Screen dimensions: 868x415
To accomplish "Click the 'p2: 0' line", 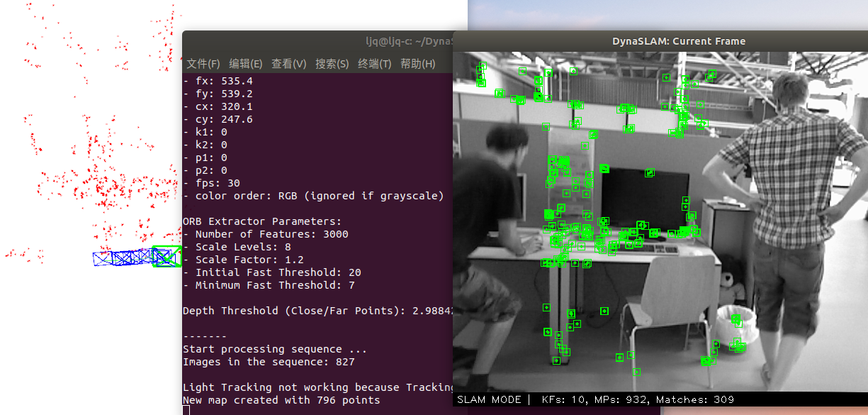I will 205,170.
